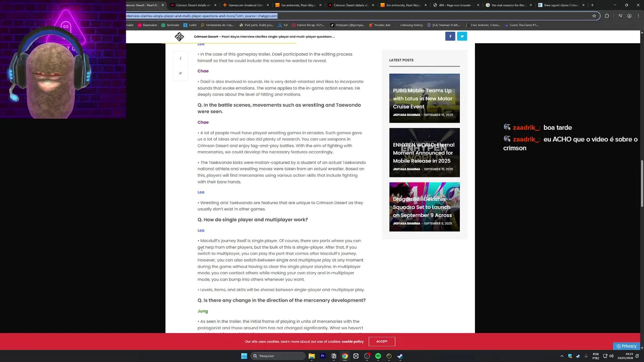Open the Unboxing history bookmark

coord(411,25)
